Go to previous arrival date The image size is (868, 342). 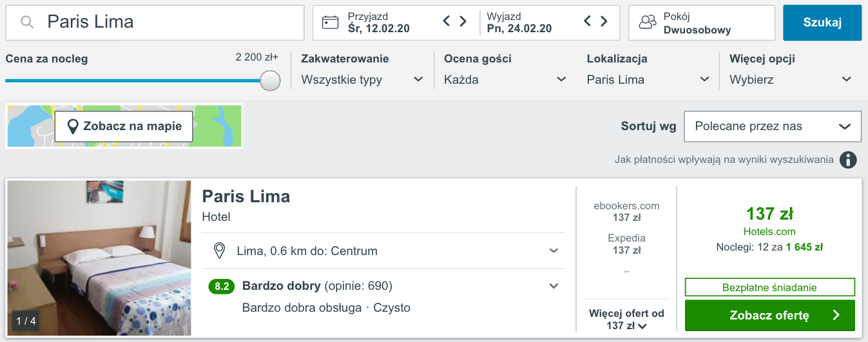pos(447,21)
